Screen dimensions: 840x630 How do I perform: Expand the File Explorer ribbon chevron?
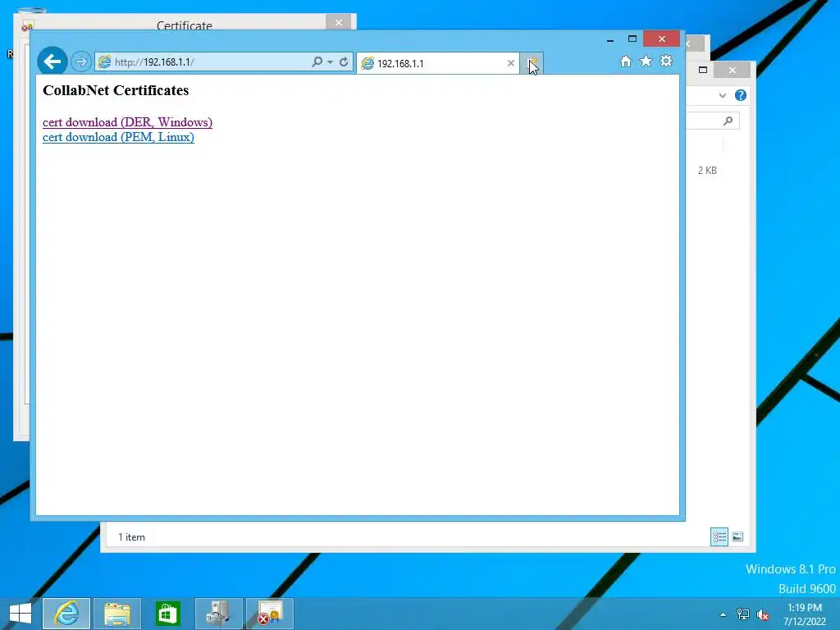pos(722,95)
